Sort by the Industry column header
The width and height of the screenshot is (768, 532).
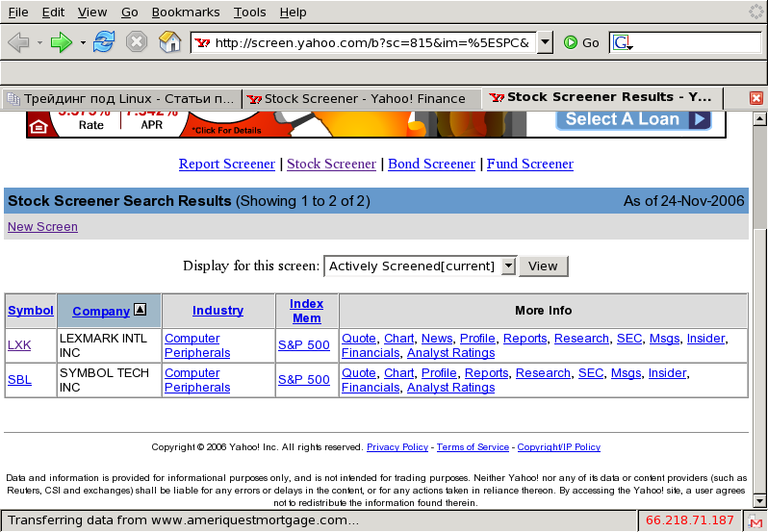[x=218, y=311]
